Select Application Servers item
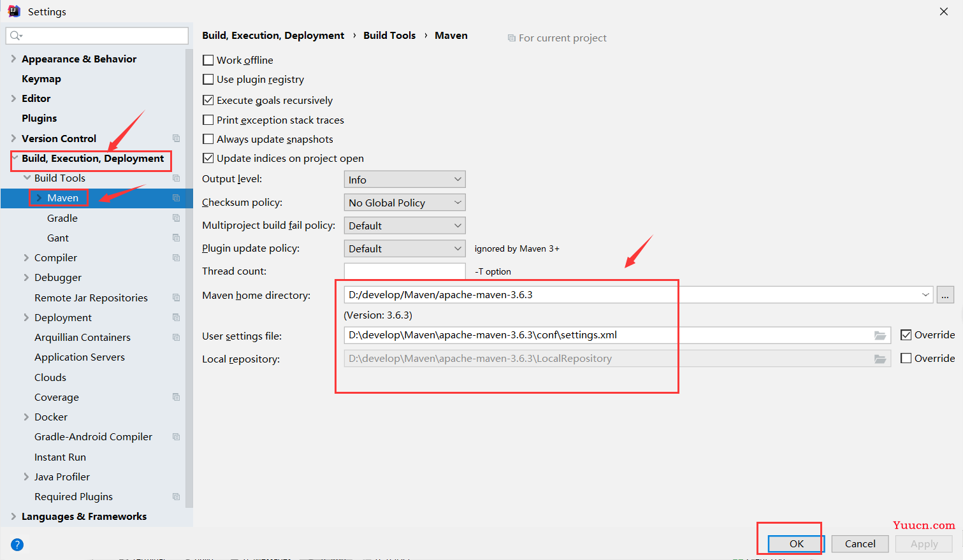Screen dimensions: 963x560 click(x=80, y=357)
